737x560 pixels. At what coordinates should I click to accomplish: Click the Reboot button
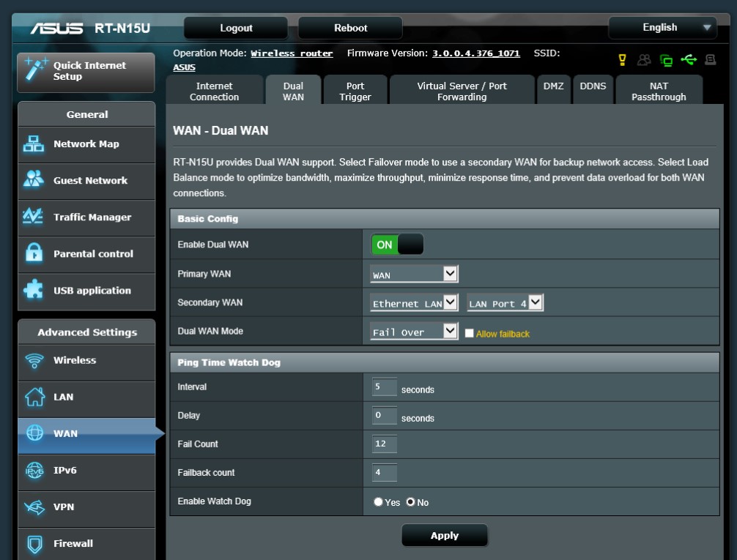pos(350,28)
